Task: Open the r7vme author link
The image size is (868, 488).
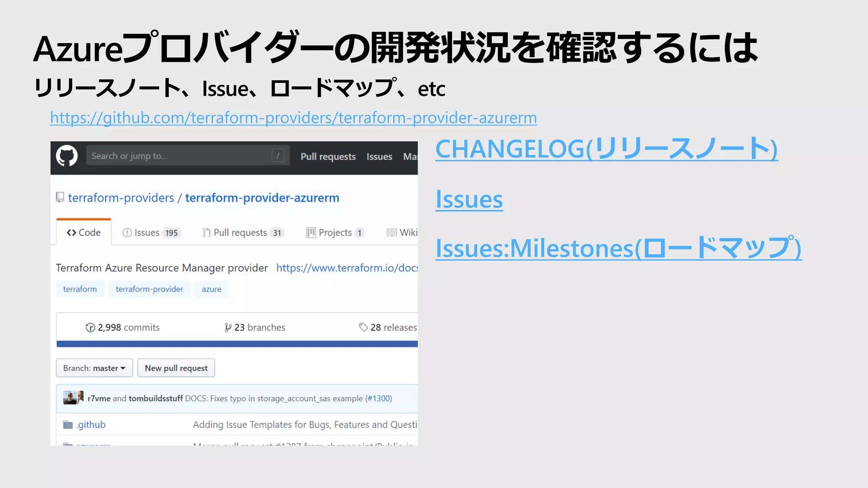Action: 99,398
